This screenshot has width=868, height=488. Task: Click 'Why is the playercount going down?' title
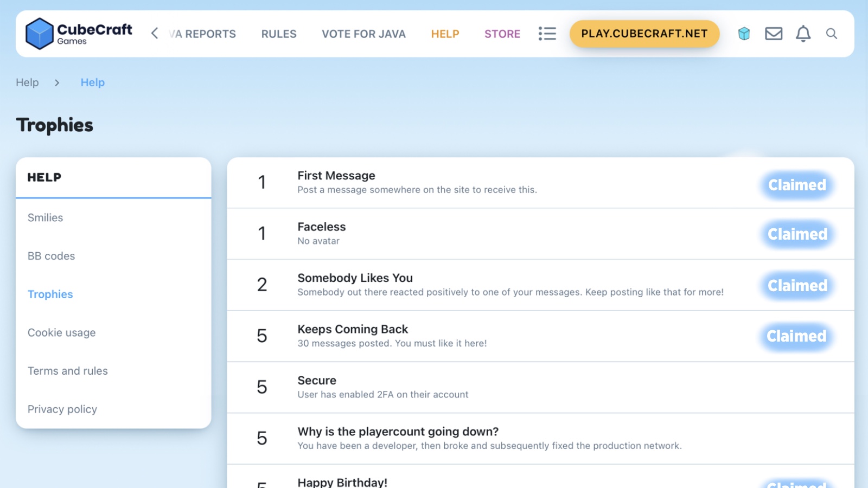(x=398, y=432)
